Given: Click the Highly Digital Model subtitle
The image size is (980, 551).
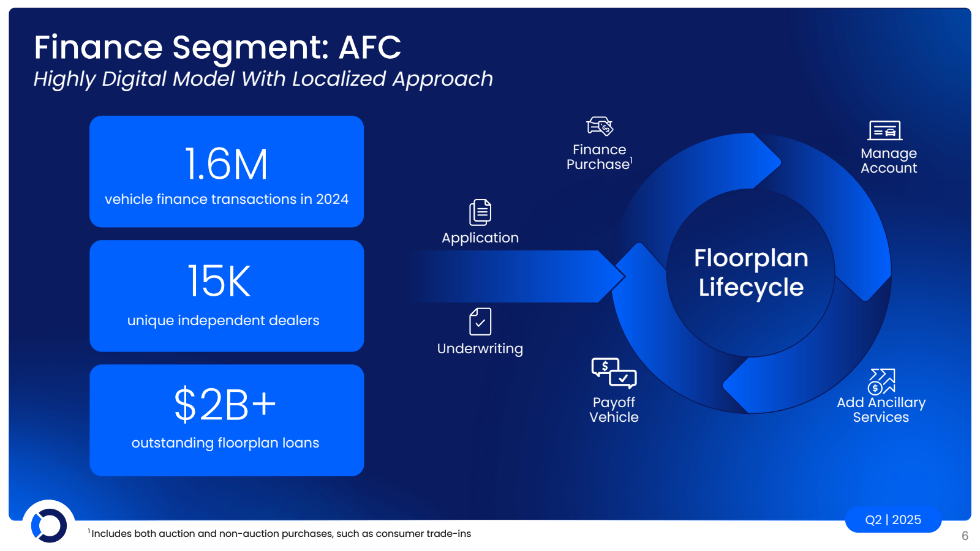Looking at the screenshot, I should (x=263, y=79).
